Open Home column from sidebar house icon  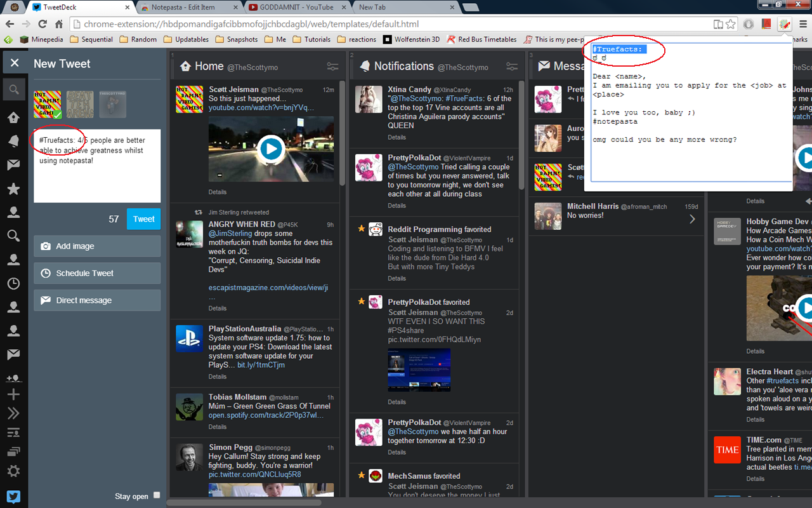click(13, 117)
